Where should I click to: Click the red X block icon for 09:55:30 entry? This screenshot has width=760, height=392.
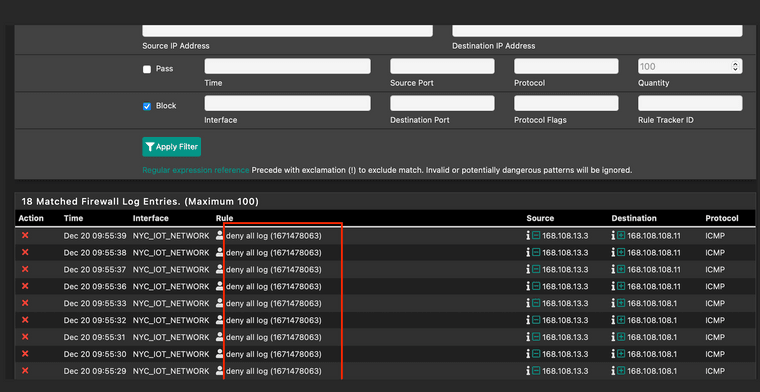pos(25,354)
